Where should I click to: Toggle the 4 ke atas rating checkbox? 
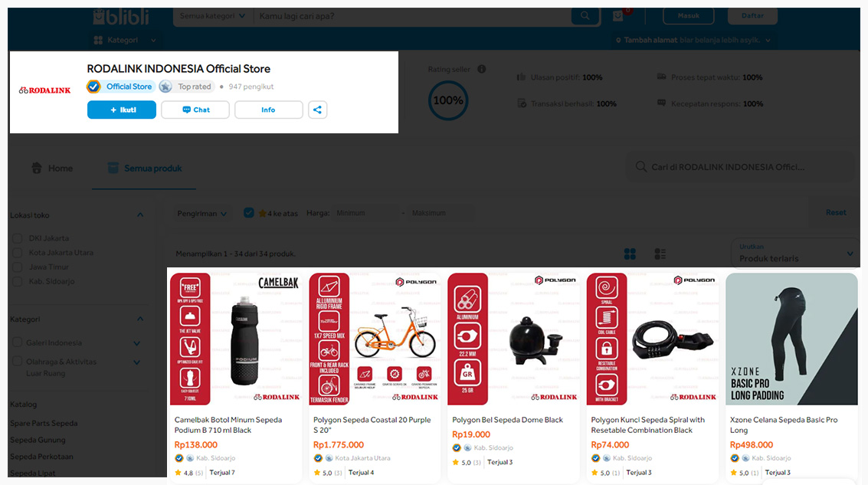pyautogui.click(x=249, y=213)
